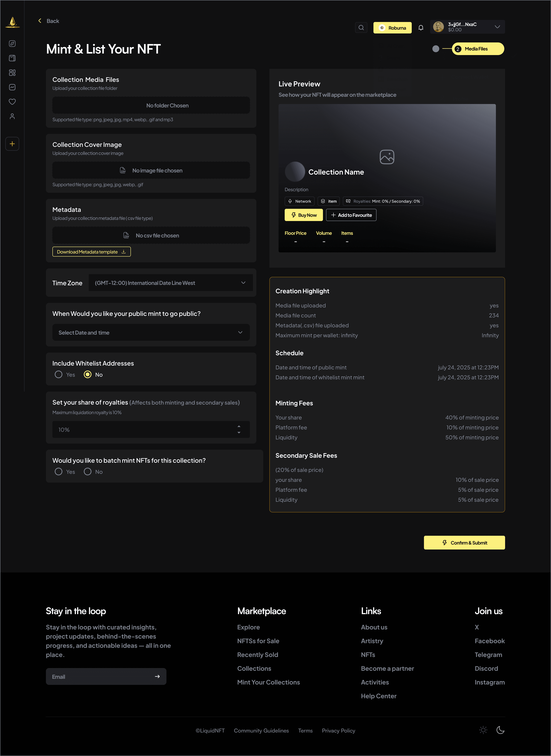551x756 pixels.
Task: Open NFTSs for Sale footer link
Action: coord(258,641)
